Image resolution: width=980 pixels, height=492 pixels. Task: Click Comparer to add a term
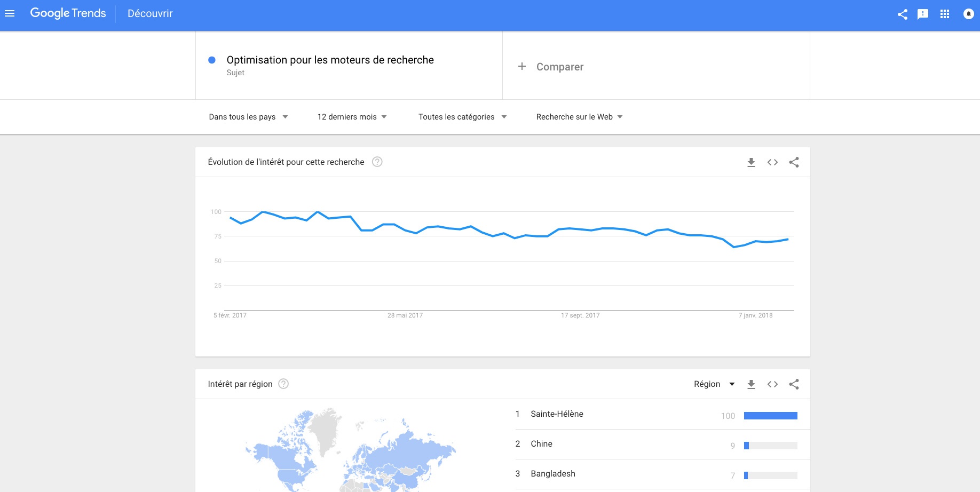pyautogui.click(x=550, y=67)
